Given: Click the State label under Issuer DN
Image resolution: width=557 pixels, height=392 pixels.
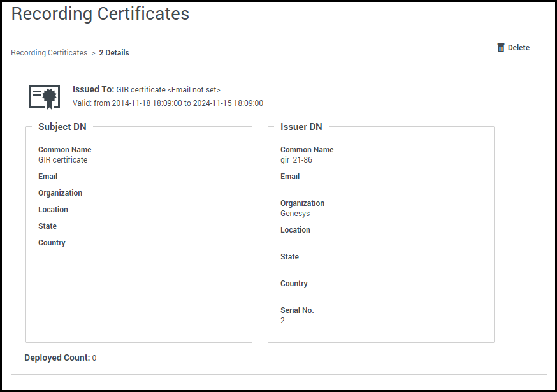Looking at the screenshot, I should pyautogui.click(x=289, y=257).
